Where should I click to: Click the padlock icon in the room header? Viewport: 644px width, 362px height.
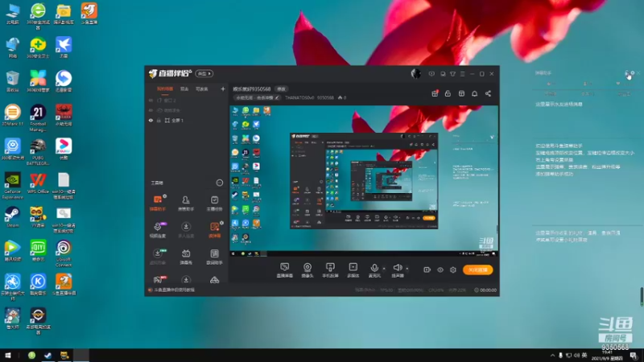(448, 93)
